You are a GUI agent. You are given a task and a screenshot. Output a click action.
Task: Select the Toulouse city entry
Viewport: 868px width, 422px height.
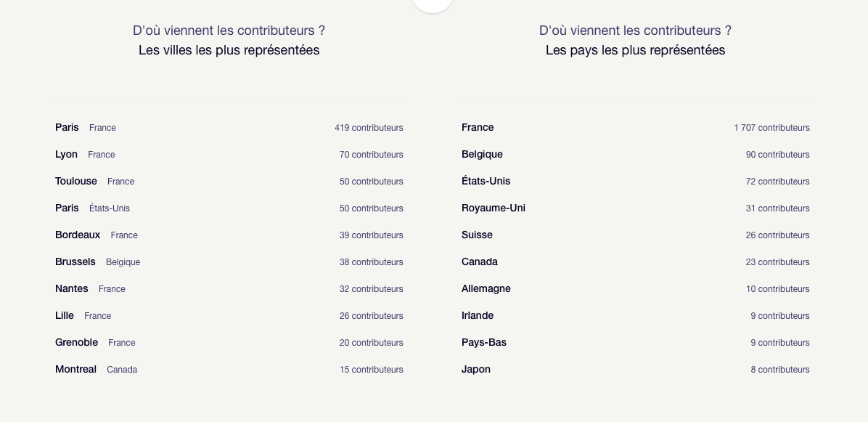tap(229, 182)
